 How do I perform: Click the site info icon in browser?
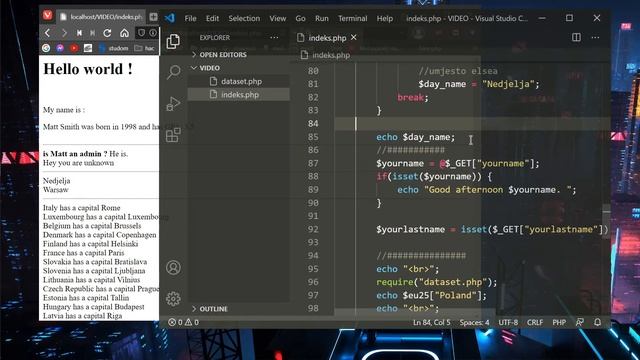coord(153,33)
